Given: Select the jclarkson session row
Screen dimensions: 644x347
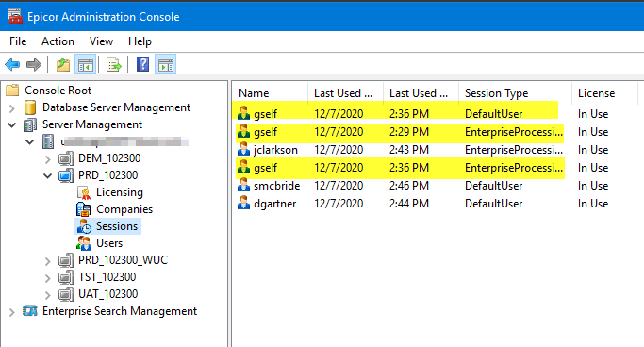Looking at the screenshot, I should (x=423, y=150).
